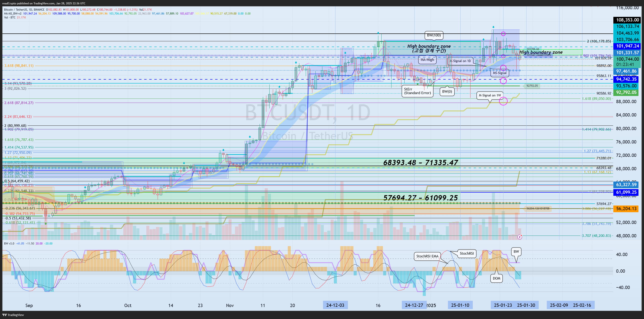Click the StErr (Standard Error) callout
This screenshot has width=644, height=319.
[417, 91]
